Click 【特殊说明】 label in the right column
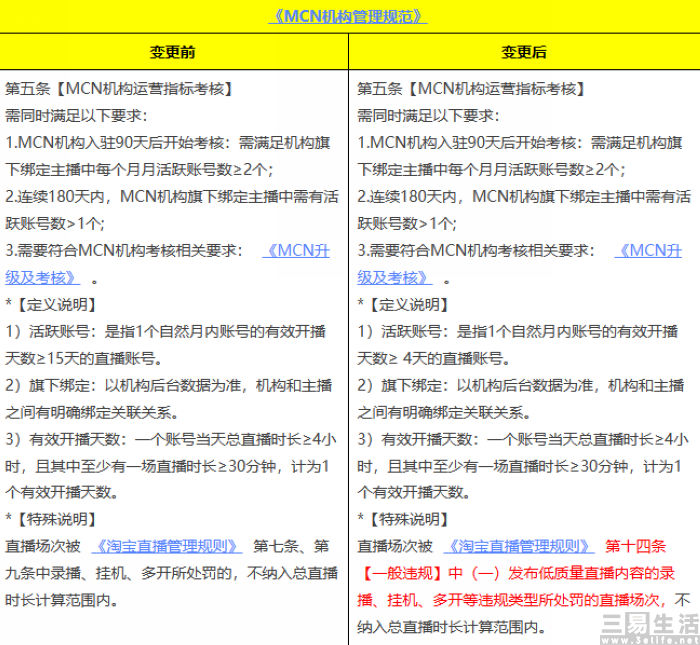Viewport: 700px width, 645px height. pyautogui.click(x=403, y=519)
